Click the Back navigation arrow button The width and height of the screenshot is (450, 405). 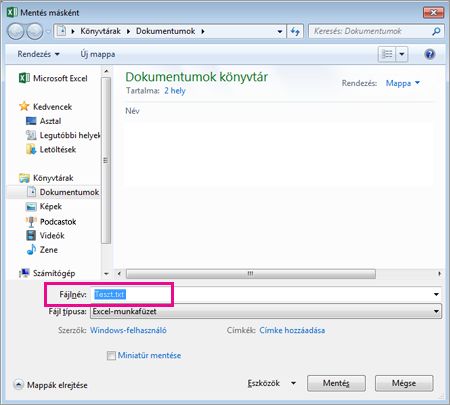(16, 32)
